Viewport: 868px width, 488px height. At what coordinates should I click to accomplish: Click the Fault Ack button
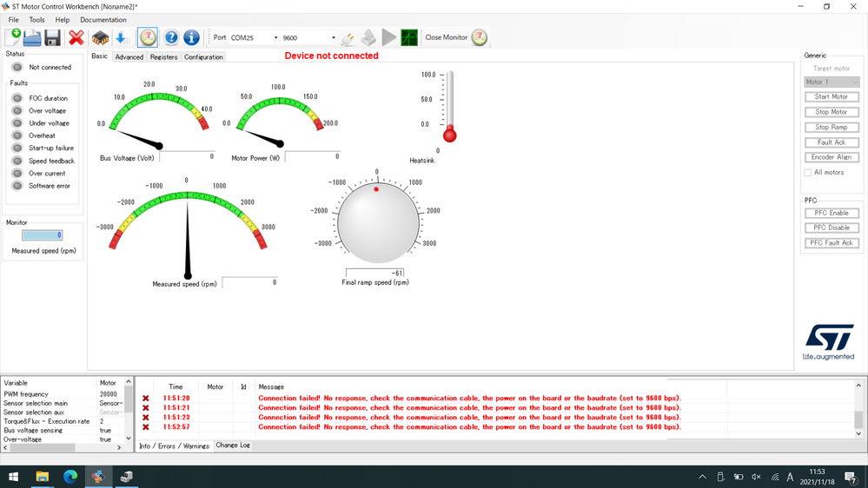[x=832, y=142]
